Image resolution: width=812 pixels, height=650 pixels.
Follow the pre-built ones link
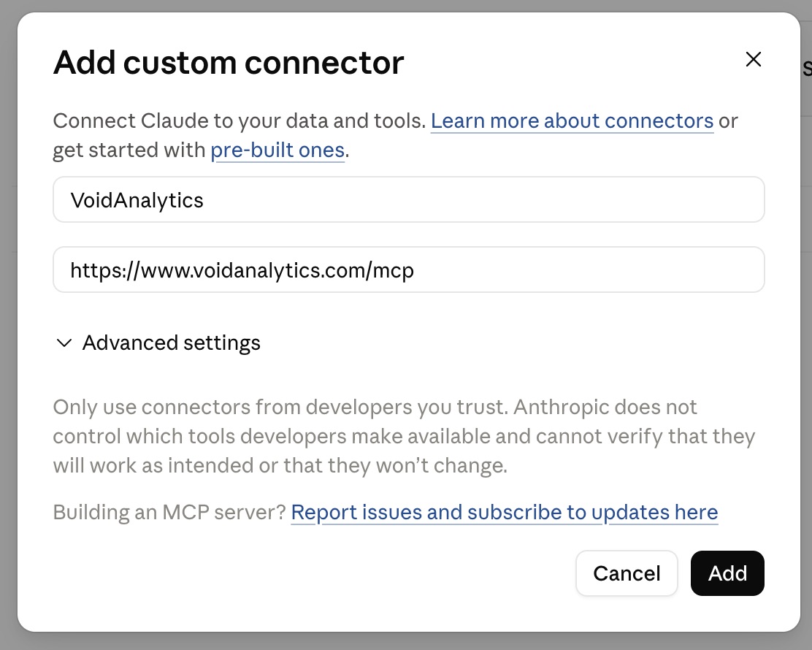click(277, 150)
